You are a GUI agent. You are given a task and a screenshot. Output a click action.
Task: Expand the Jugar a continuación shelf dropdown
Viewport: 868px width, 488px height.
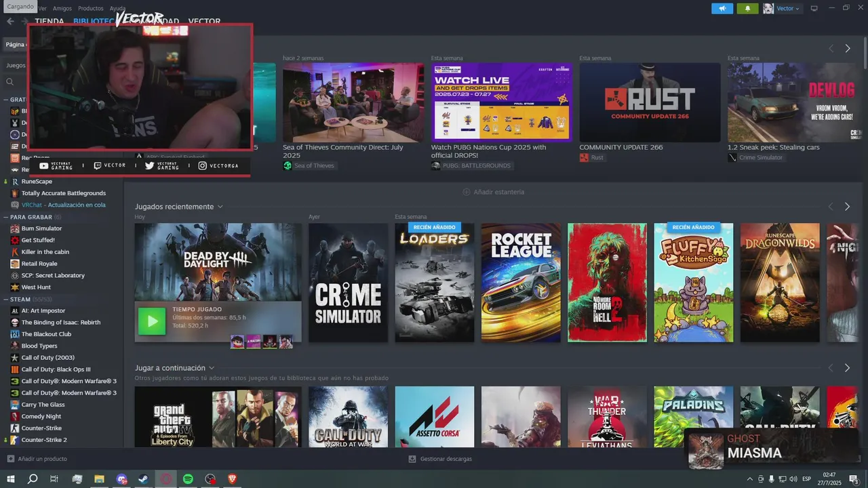point(212,368)
